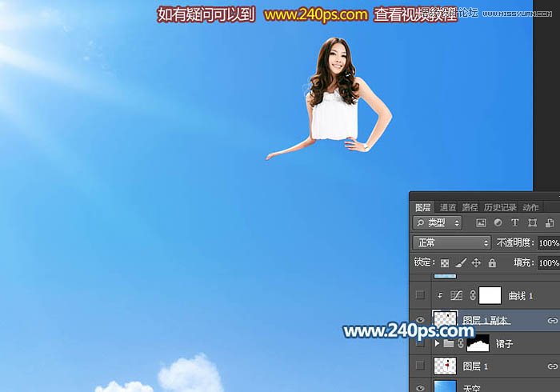Click the lock all padlock icon

pos(492,262)
